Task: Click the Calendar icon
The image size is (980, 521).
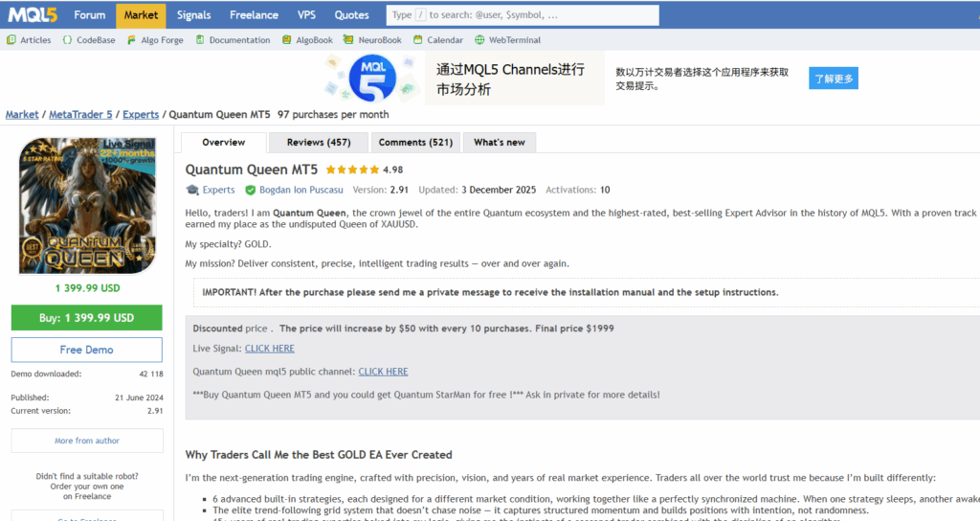Action: (x=417, y=40)
